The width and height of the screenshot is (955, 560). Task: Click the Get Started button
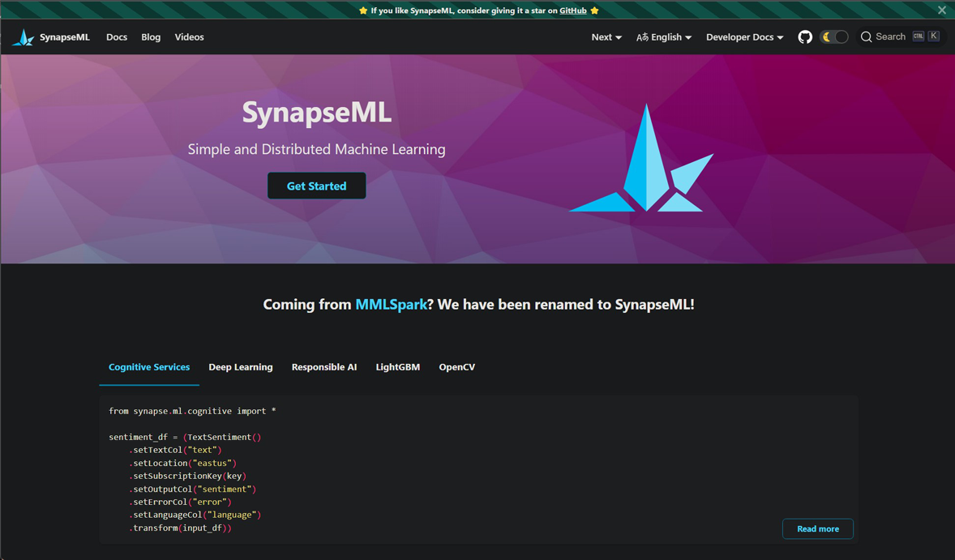(317, 186)
